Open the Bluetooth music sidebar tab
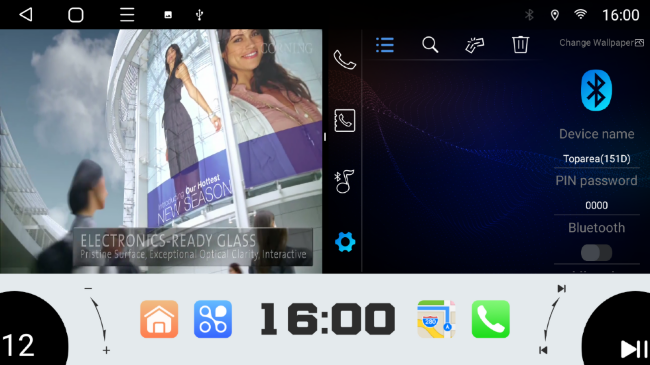This screenshot has height=365, width=650. pos(344,181)
